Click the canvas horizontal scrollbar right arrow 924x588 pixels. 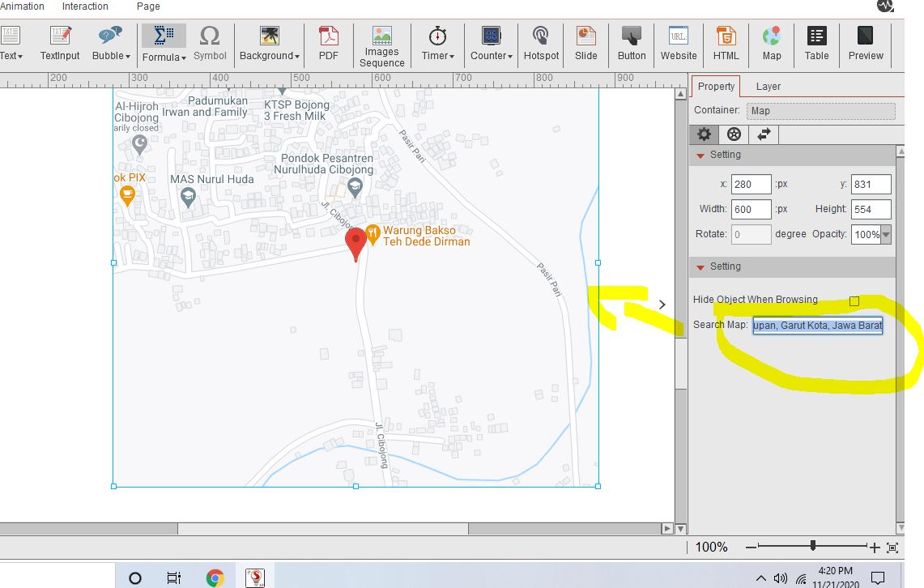tap(667, 529)
